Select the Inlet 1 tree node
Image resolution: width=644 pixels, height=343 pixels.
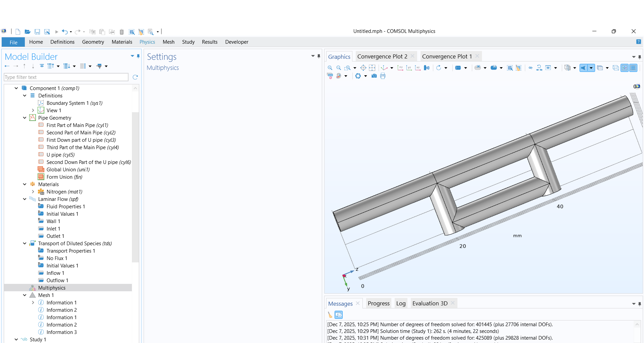(x=53, y=229)
